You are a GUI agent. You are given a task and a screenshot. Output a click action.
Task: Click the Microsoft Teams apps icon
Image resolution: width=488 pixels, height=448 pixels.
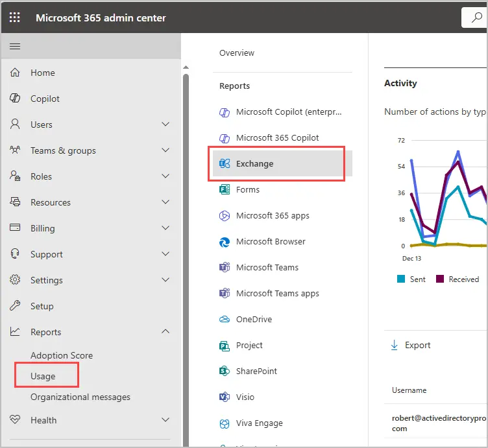click(225, 293)
